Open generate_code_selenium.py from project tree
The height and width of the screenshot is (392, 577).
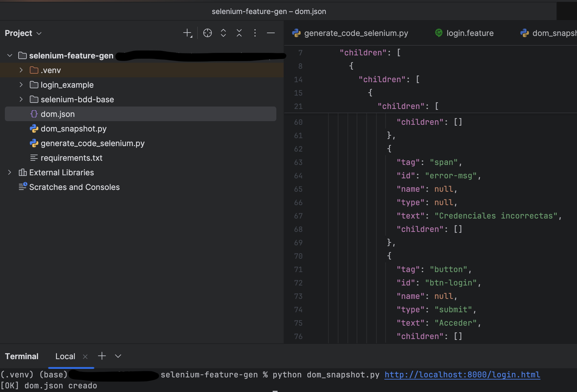tap(93, 143)
